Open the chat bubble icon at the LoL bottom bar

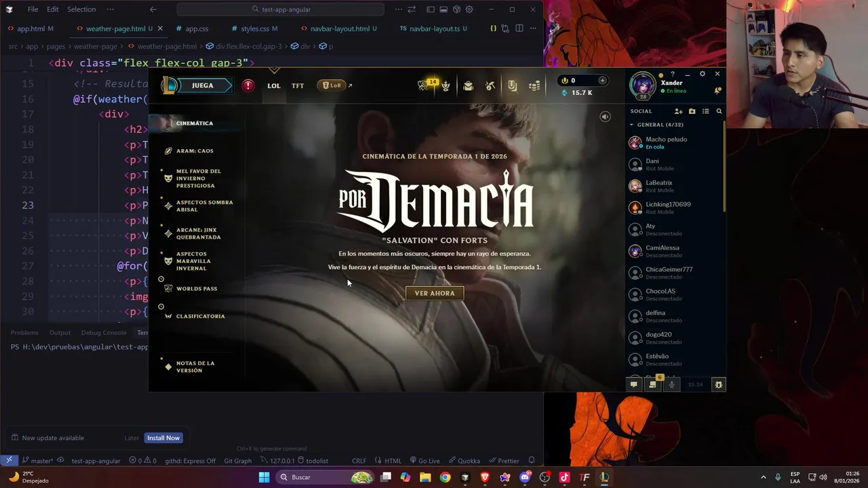[x=634, y=384]
